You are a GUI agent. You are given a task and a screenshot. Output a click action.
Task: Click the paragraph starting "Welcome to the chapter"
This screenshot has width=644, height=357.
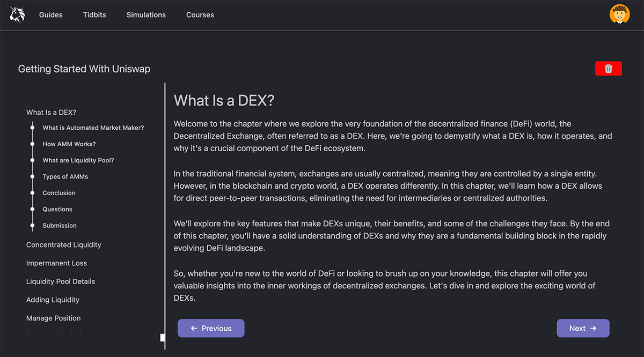pyautogui.click(x=393, y=136)
